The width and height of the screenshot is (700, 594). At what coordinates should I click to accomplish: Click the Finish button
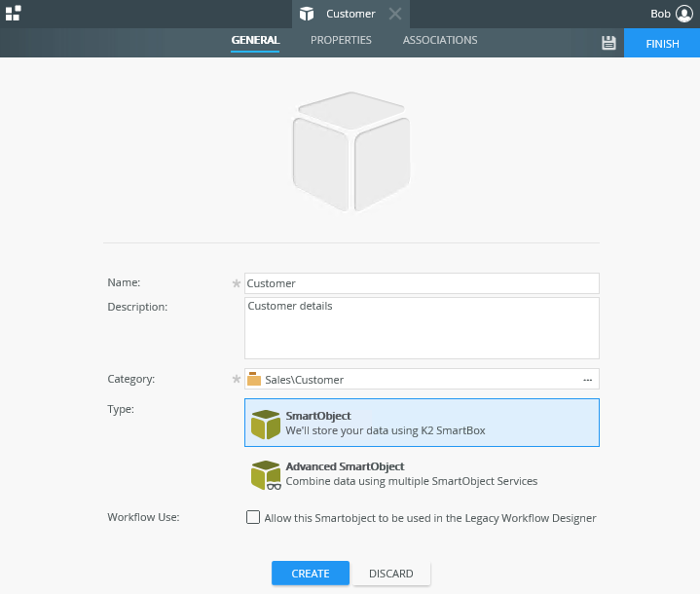click(662, 44)
